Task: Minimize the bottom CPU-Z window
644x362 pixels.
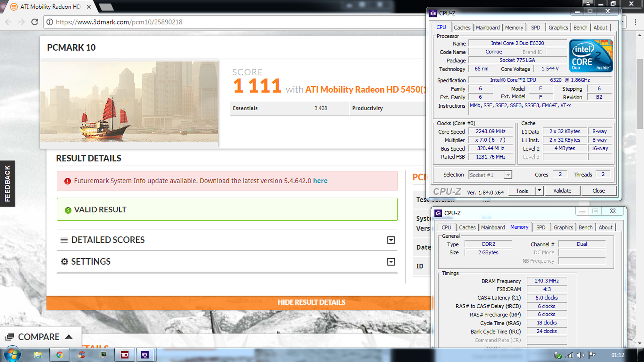Action: (x=582, y=211)
